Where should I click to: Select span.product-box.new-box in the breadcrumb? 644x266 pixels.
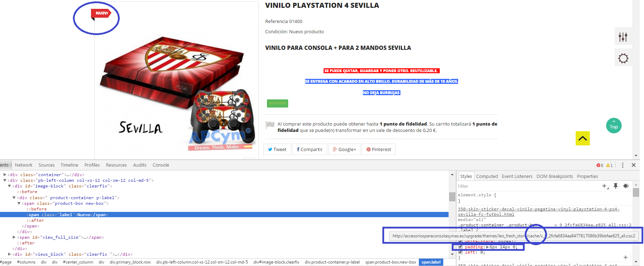tap(391, 262)
